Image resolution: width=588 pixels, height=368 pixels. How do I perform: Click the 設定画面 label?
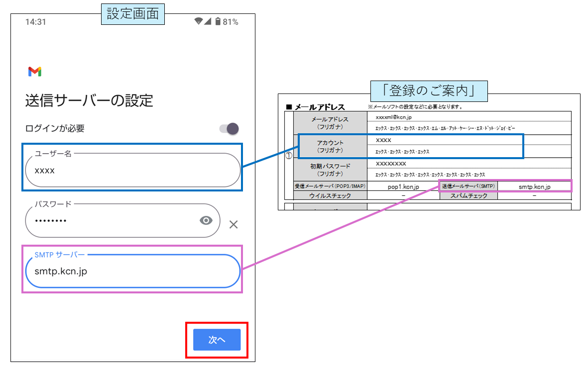(x=133, y=13)
